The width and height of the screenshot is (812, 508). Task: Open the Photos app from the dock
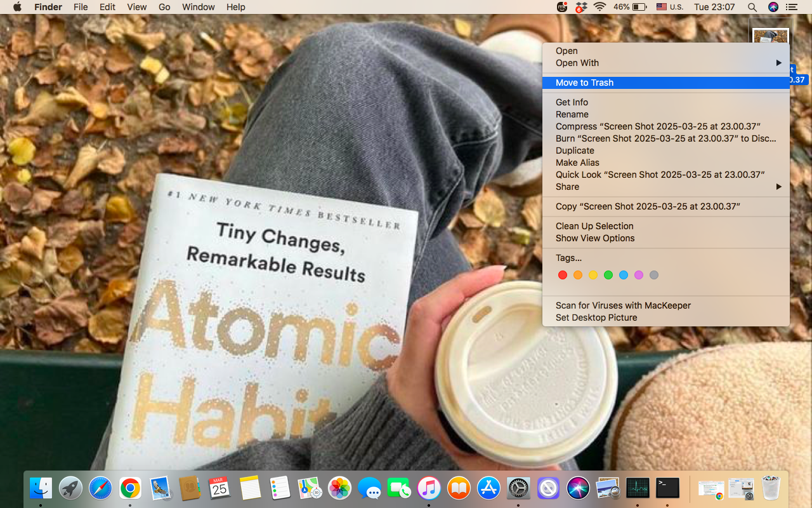coord(339,488)
